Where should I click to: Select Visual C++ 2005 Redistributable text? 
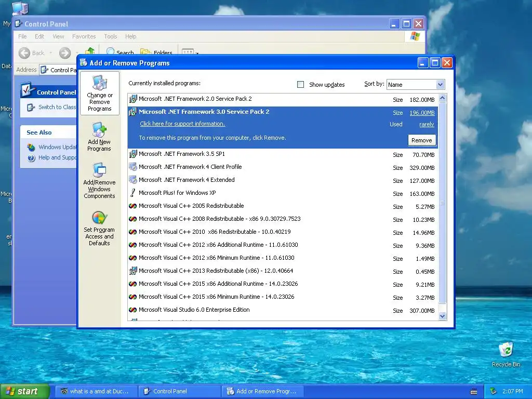coord(191,206)
